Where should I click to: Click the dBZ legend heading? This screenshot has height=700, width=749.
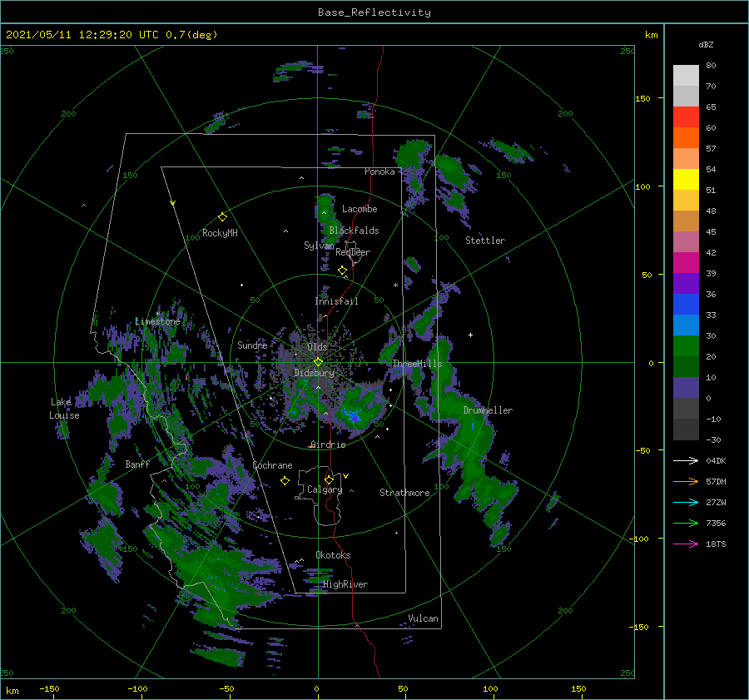(706, 44)
